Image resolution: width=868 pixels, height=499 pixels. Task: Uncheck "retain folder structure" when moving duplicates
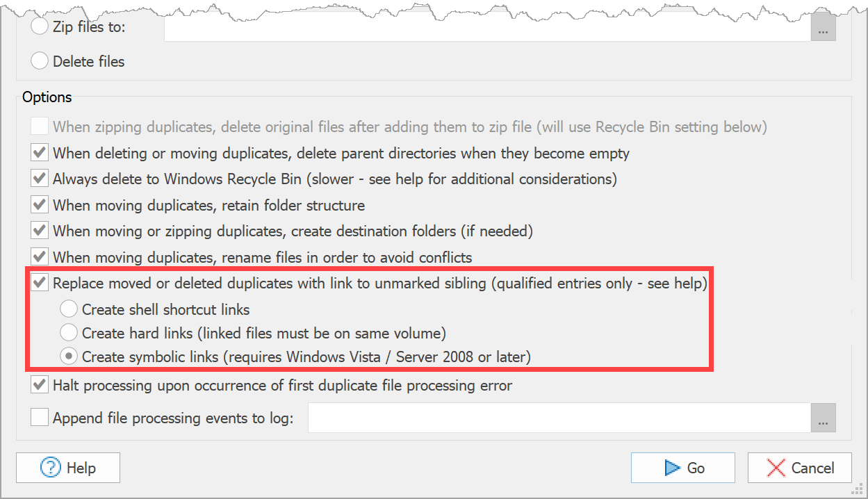pyautogui.click(x=40, y=204)
